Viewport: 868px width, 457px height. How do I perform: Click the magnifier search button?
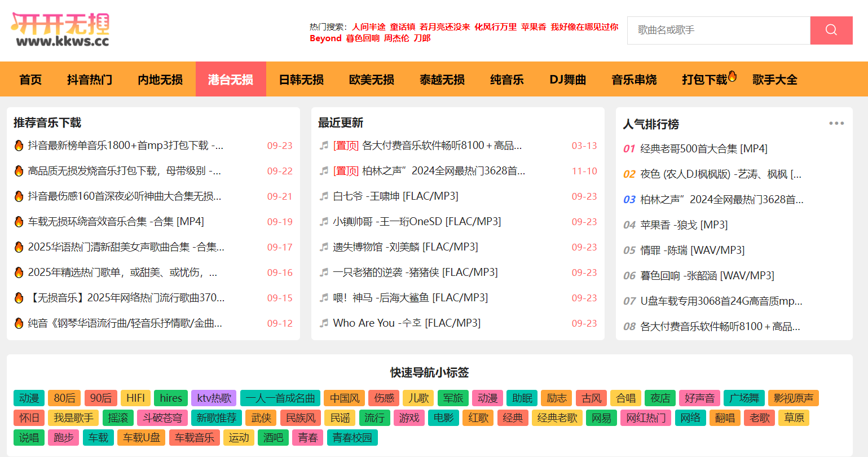pyautogui.click(x=831, y=30)
